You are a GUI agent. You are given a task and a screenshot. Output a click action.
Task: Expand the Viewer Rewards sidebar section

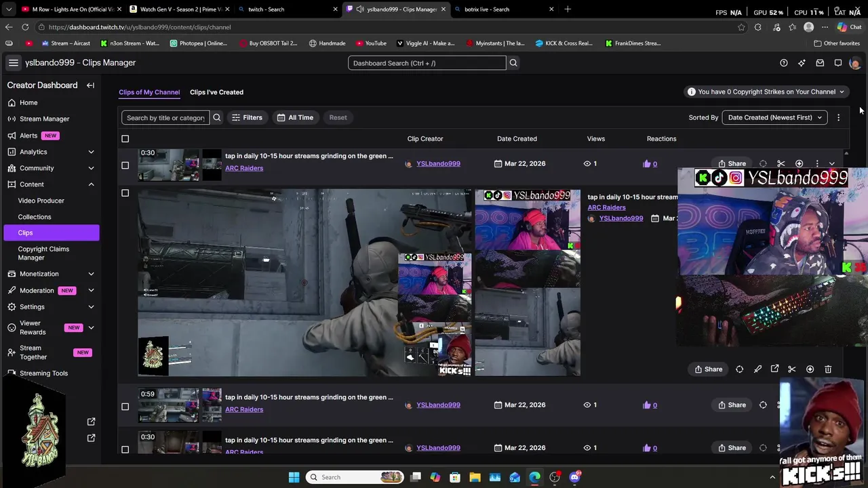click(x=91, y=328)
